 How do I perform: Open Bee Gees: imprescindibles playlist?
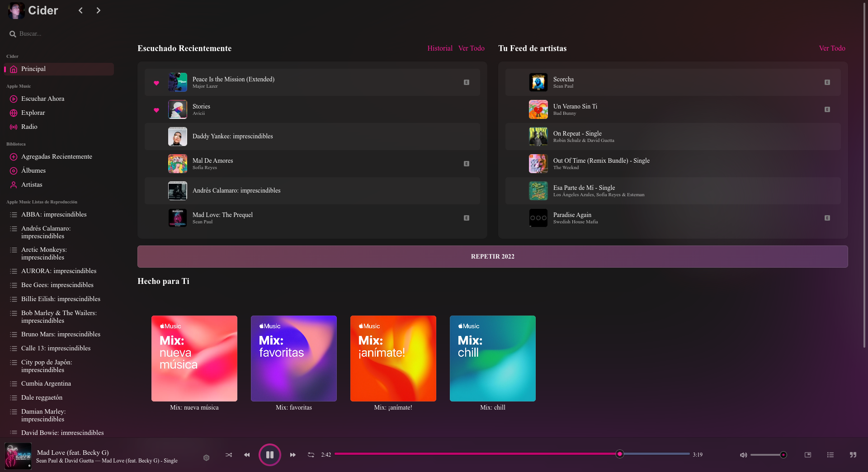59,285
